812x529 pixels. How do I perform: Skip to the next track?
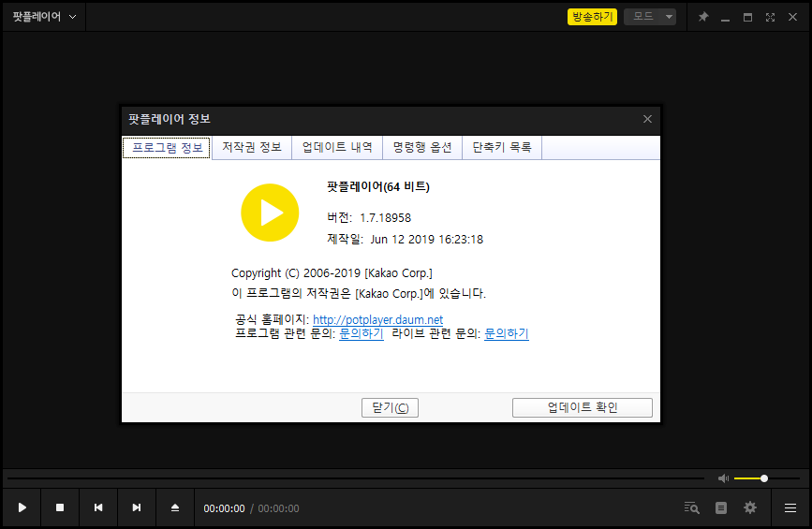coord(137,507)
